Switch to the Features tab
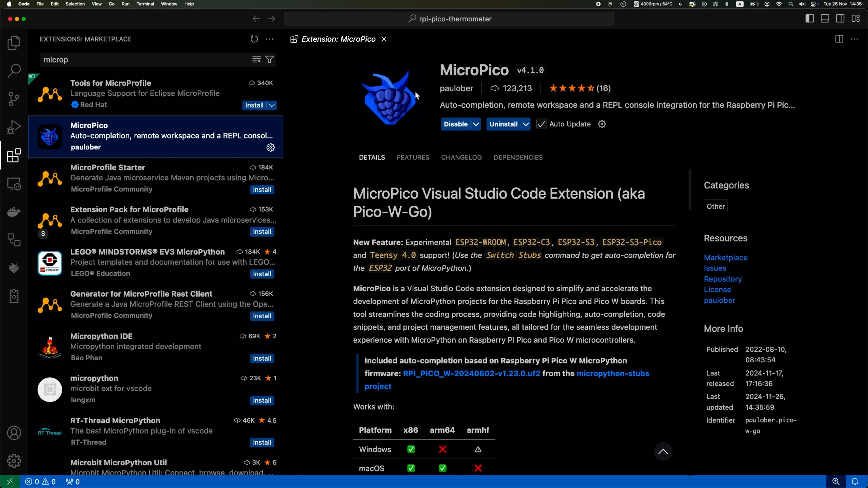 (x=413, y=157)
